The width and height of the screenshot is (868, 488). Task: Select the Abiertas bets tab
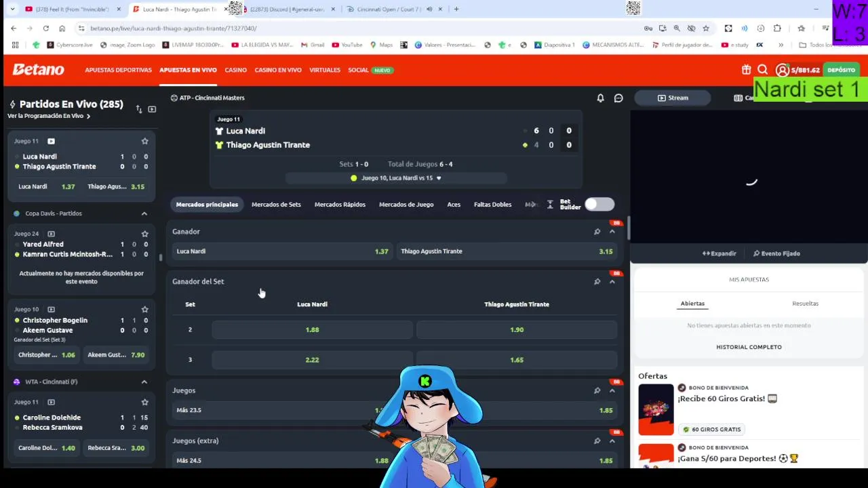[692, 304]
